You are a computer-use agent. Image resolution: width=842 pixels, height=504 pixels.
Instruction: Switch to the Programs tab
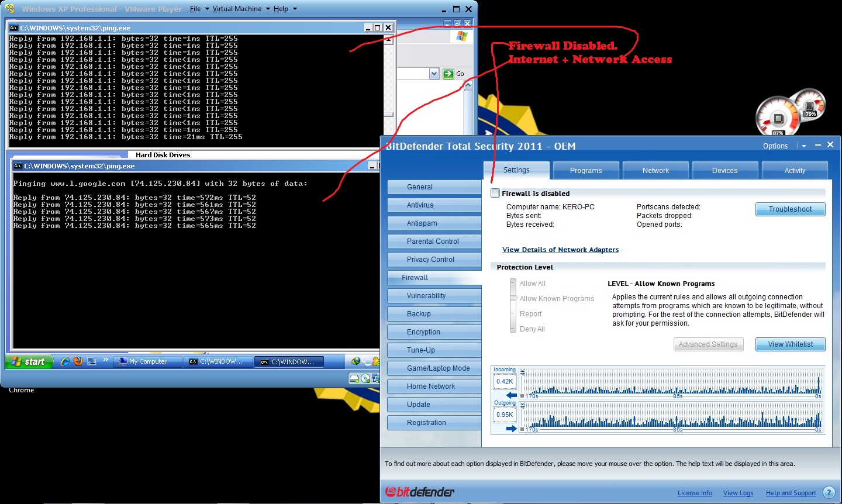pos(586,171)
